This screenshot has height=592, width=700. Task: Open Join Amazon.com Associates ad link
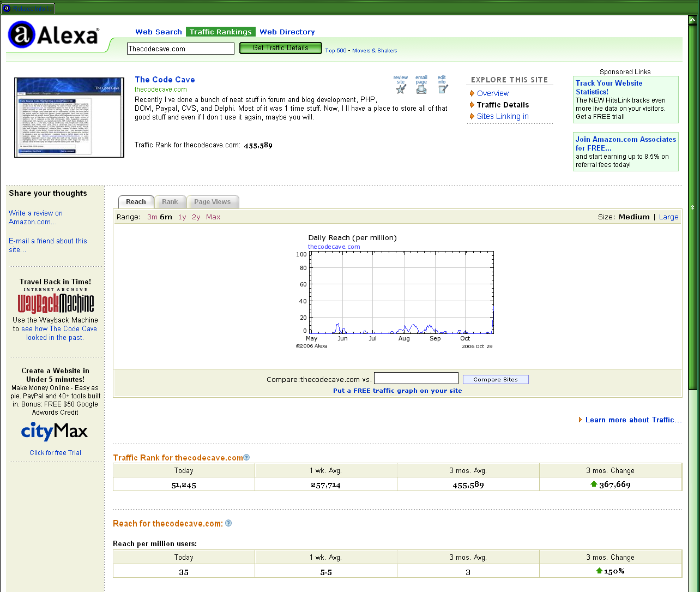coord(626,143)
